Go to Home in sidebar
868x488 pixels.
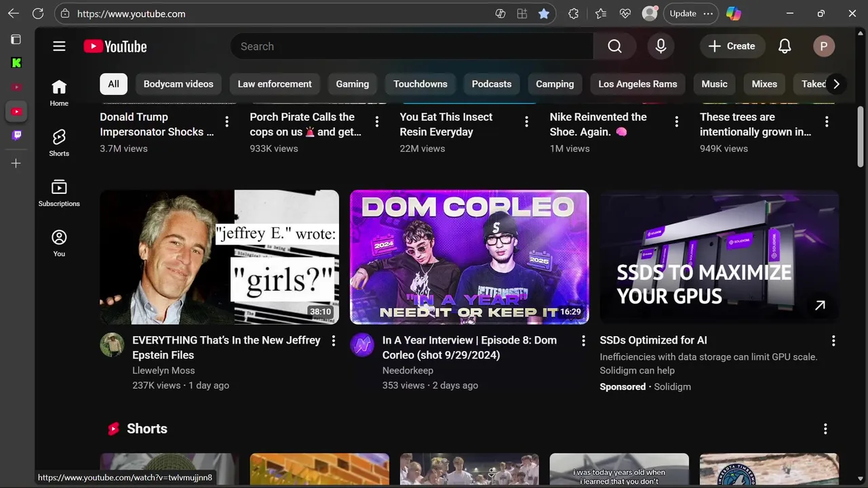tap(59, 93)
